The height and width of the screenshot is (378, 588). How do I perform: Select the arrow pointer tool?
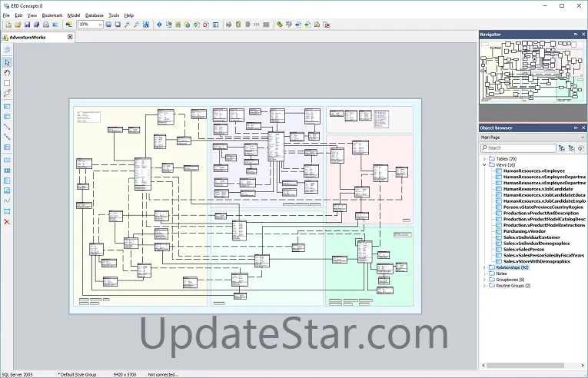click(7, 62)
